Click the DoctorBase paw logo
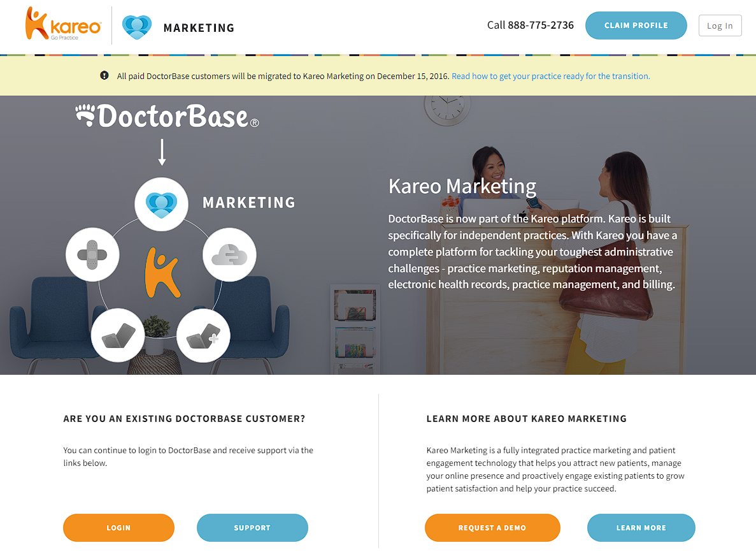Screen dimensions: 756x552 [x=167, y=116]
